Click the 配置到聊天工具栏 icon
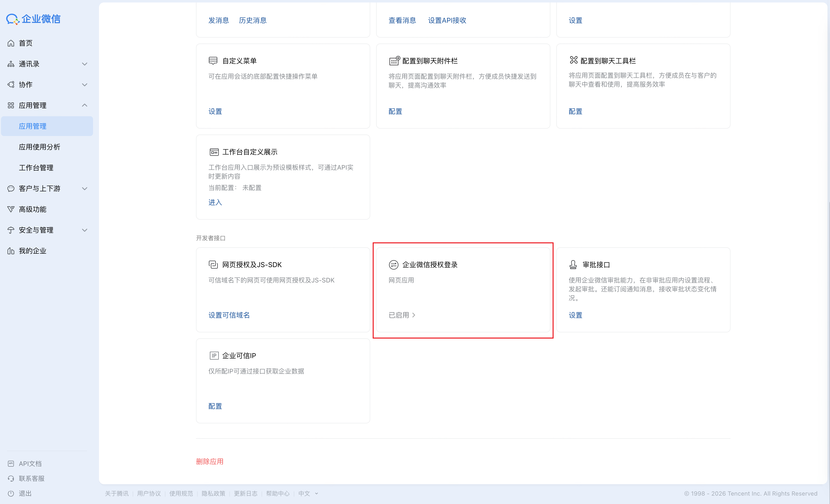This screenshot has height=504, width=830. point(574,60)
